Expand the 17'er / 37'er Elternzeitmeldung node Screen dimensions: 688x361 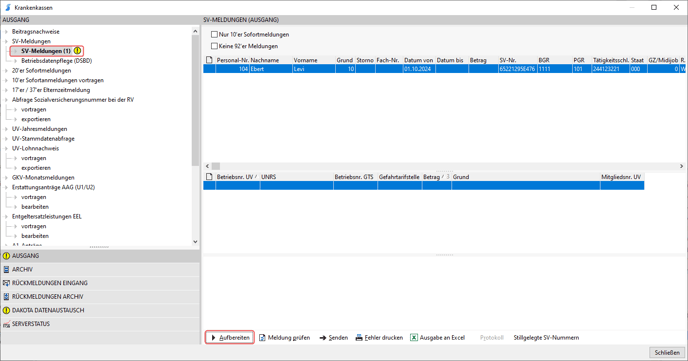point(6,90)
